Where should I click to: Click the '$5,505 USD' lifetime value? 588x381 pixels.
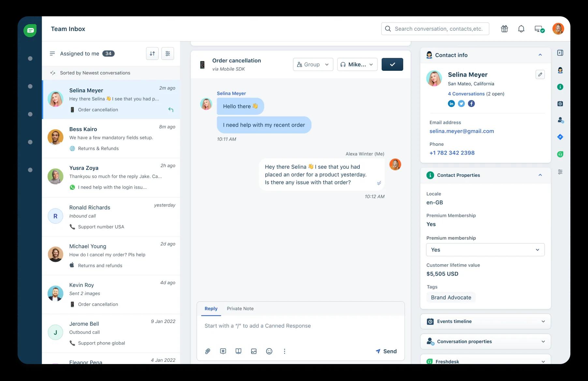tap(442, 274)
